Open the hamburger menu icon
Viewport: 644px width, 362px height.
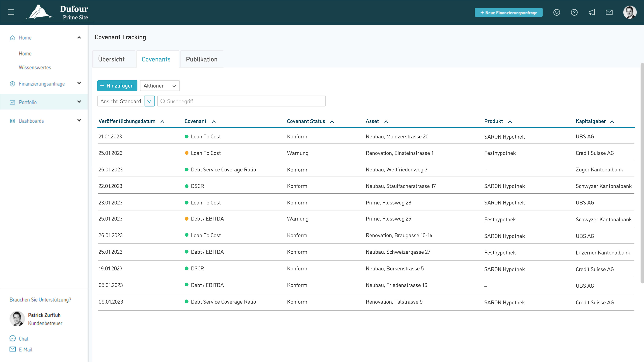pyautogui.click(x=11, y=12)
